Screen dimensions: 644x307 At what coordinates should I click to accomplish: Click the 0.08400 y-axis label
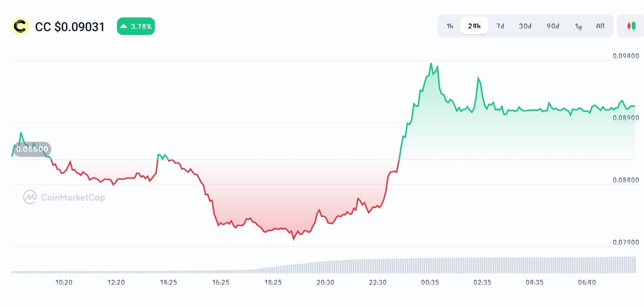pyautogui.click(x=626, y=180)
